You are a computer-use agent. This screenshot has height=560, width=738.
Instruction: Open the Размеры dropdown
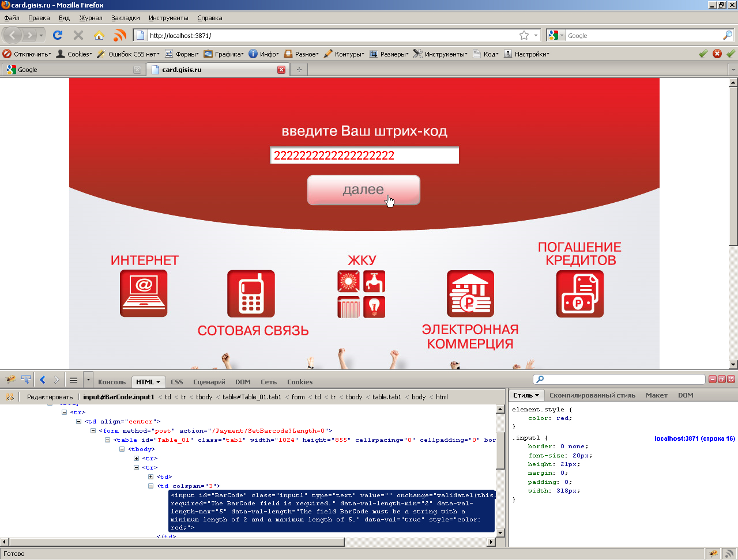[389, 54]
